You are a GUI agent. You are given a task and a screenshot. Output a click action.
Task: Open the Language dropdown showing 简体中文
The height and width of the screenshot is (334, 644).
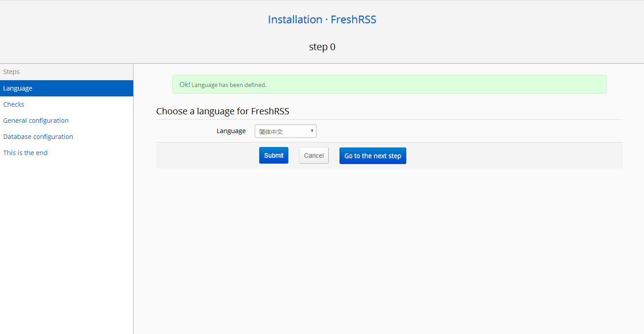286,131
